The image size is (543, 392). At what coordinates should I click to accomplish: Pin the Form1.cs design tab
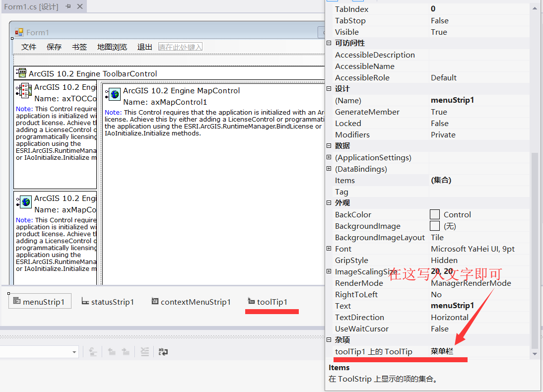click(68, 6)
